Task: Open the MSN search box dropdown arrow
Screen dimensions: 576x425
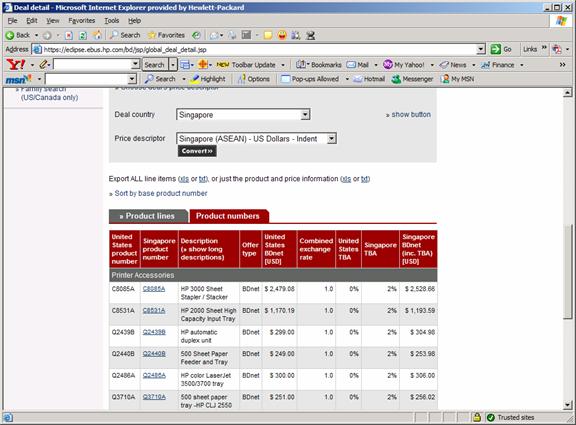Action: pyautogui.click(x=132, y=79)
